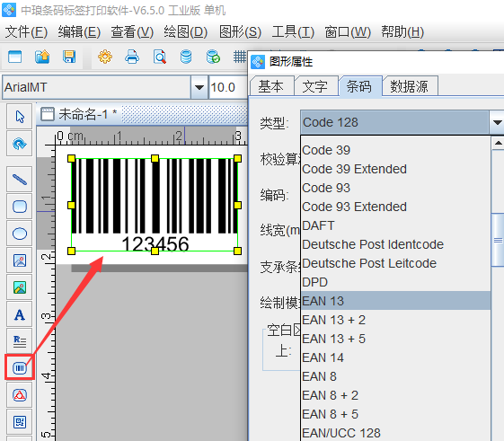Image resolution: width=504 pixels, height=441 pixels.
Task: Open document settings gear icon
Action: (x=105, y=57)
